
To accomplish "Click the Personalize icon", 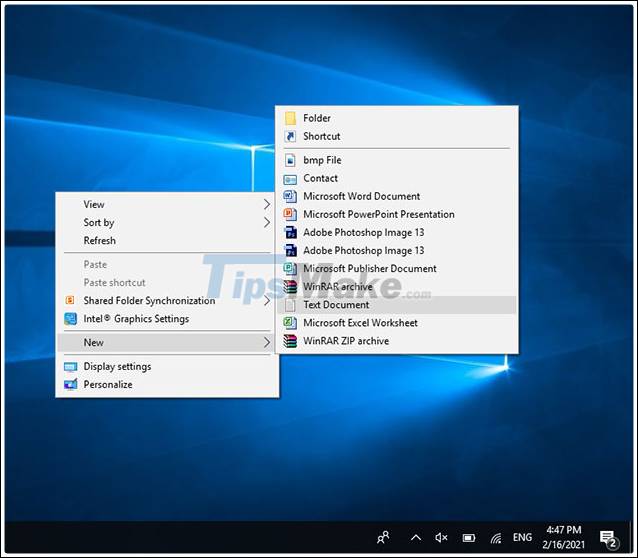I will tap(70, 384).
